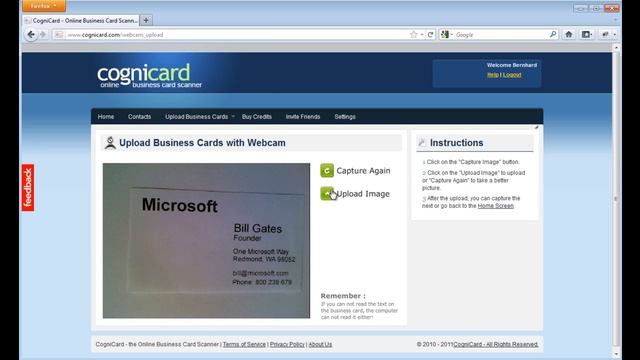
Task: Click the search magnifier icon
Action: [553, 34]
